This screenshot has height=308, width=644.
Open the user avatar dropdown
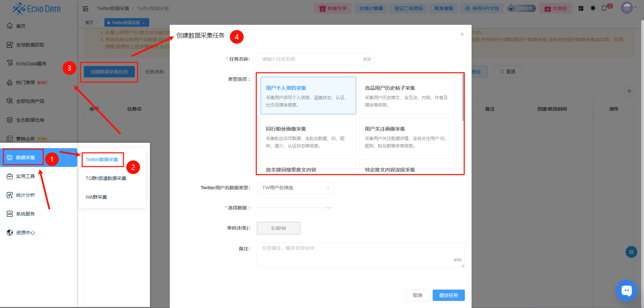point(629,7)
